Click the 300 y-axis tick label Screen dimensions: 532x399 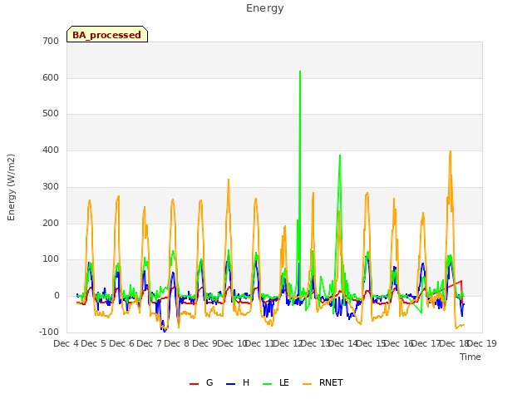(51, 186)
